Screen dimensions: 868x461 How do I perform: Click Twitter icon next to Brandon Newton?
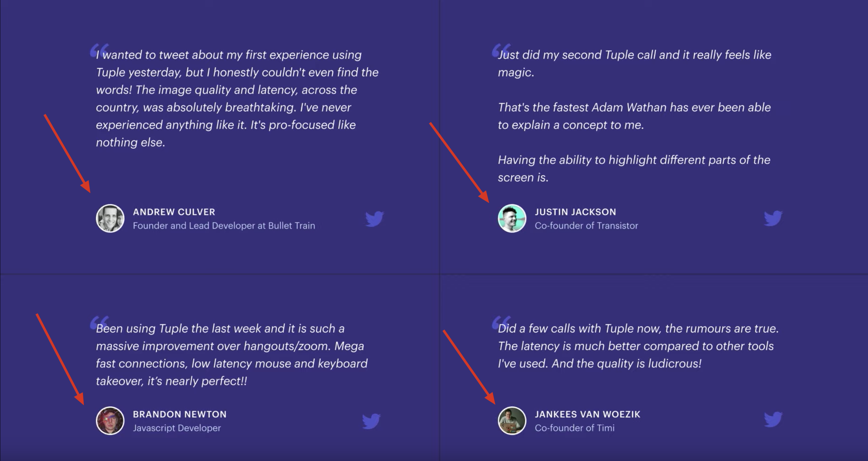(x=371, y=421)
